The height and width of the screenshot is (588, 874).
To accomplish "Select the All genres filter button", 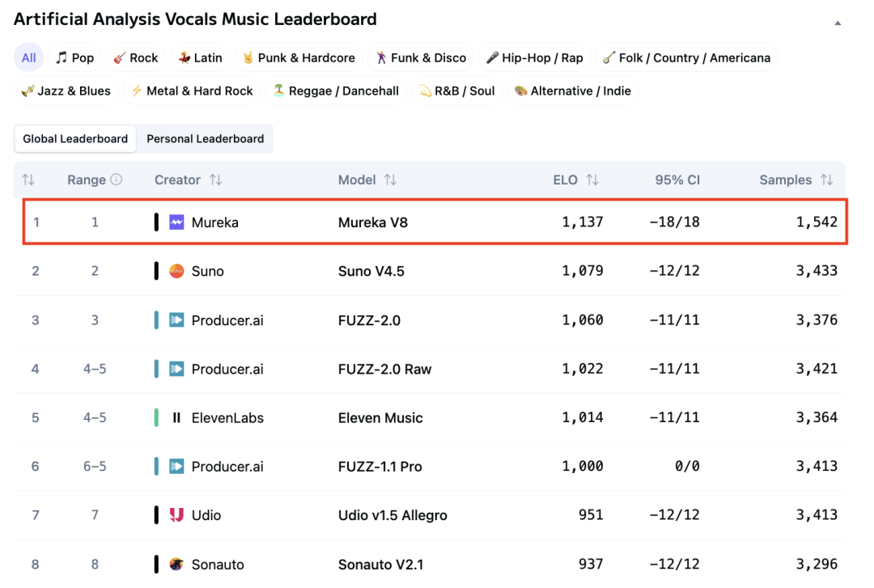I will coord(29,57).
